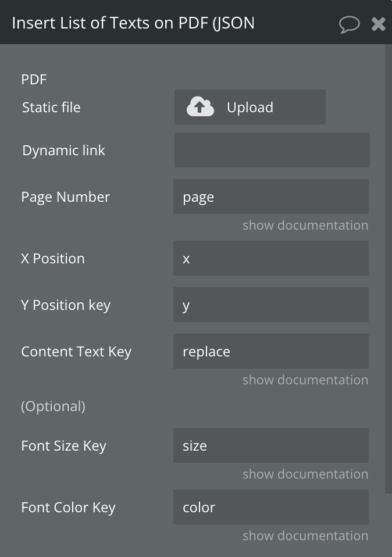Click the PDF section heading
This screenshot has height=557, width=392.
point(33,80)
